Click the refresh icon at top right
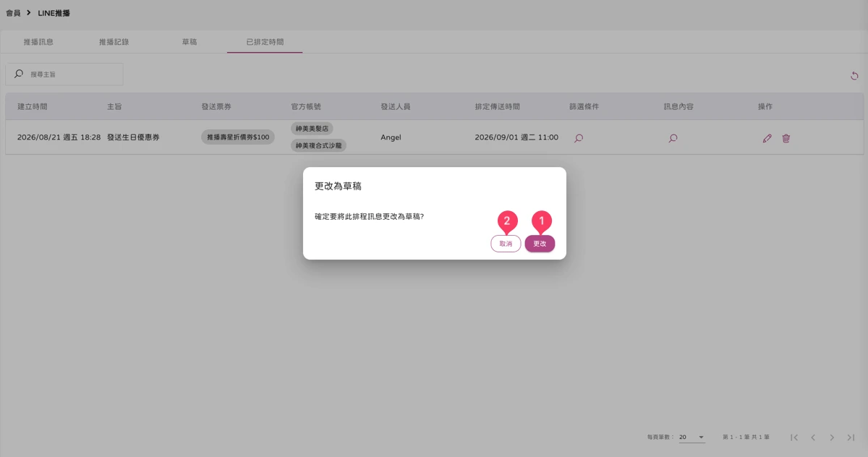The height and width of the screenshot is (457, 868). [854, 76]
